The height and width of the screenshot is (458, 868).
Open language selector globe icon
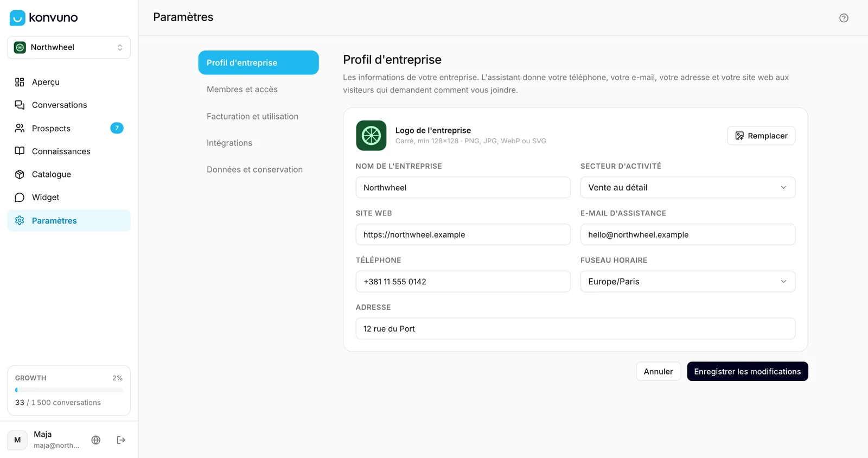[x=96, y=440]
